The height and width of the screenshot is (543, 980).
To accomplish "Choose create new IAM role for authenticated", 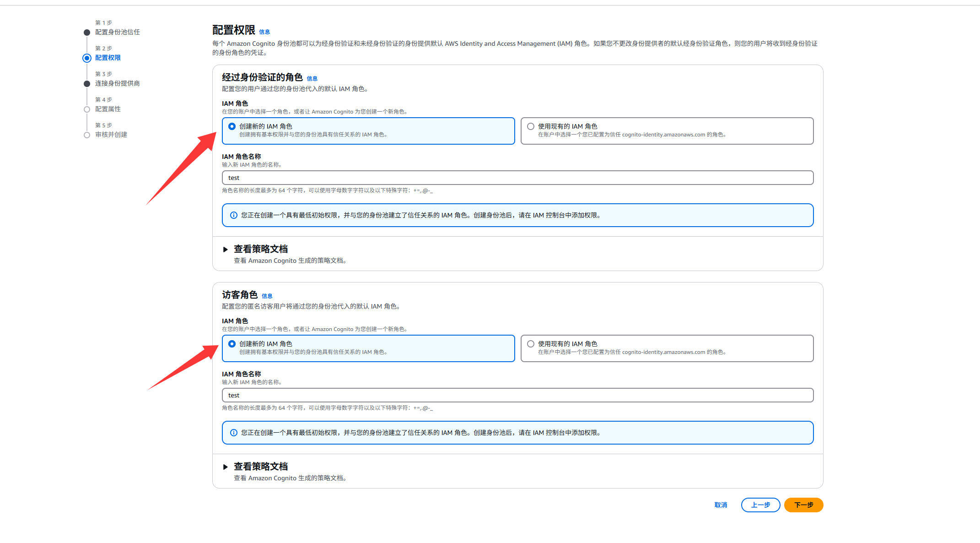I will (x=232, y=126).
